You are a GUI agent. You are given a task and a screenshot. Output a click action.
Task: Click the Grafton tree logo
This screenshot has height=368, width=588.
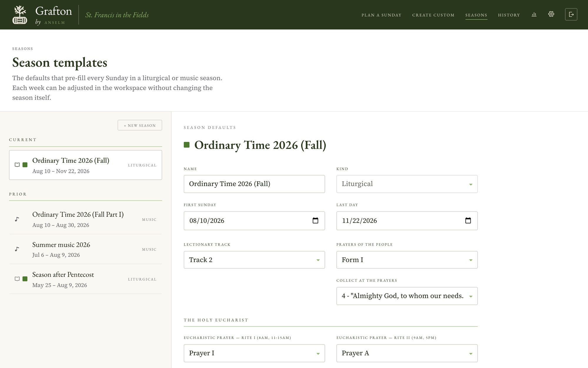coord(20,15)
